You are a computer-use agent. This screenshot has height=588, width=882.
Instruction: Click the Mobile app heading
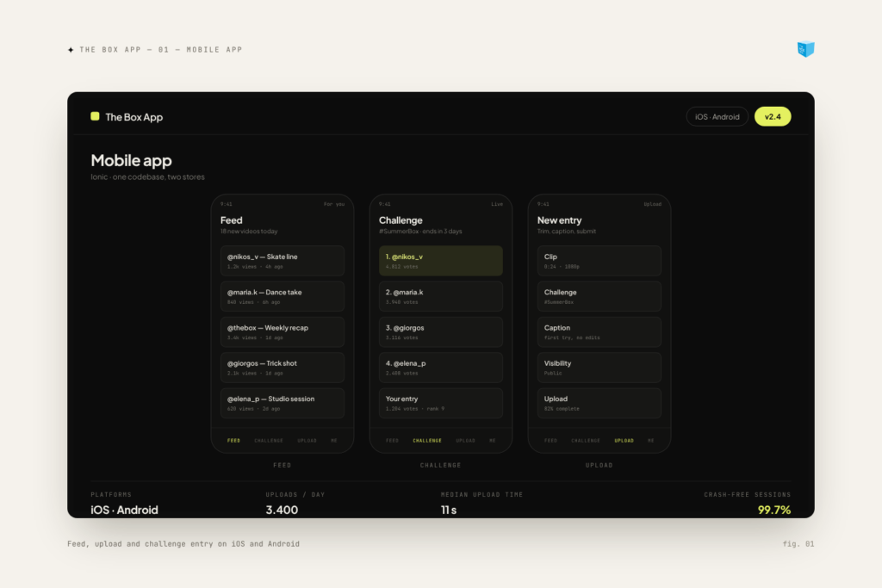coord(131,161)
